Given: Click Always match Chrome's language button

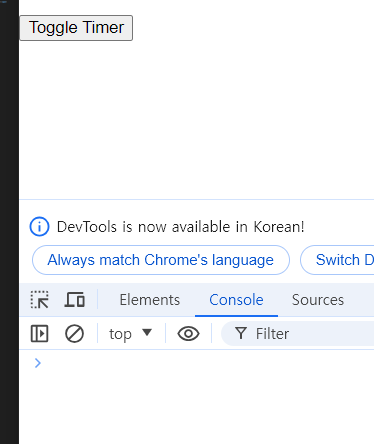Looking at the screenshot, I should pos(161,260).
